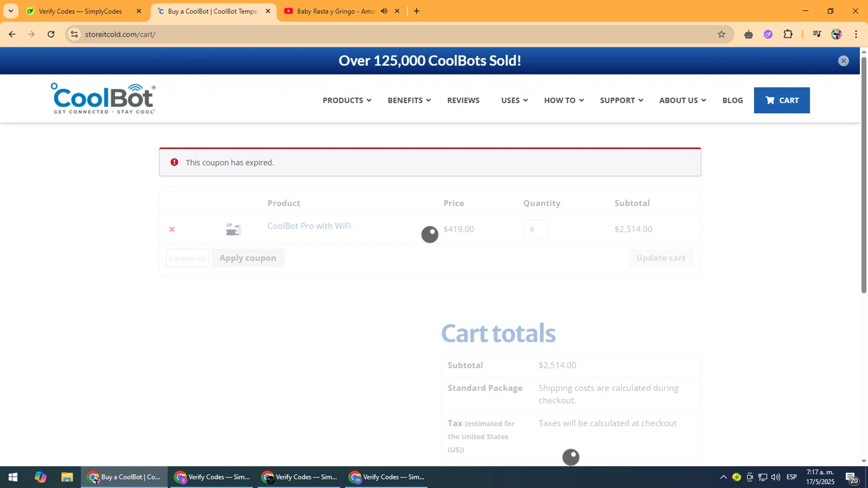Open the notification center icon
Screen dimensions: 868x488
pyautogui.click(x=852, y=478)
